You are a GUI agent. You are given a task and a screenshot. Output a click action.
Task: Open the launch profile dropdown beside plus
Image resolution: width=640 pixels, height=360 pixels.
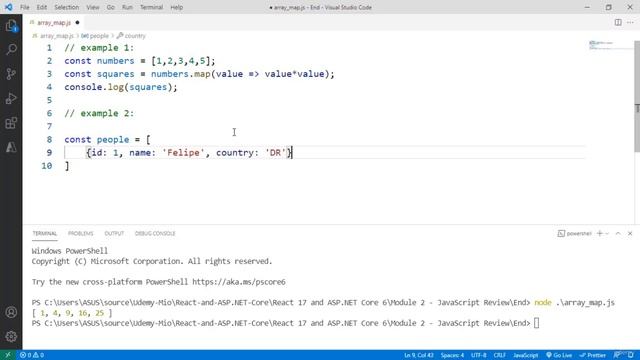click(607, 233)
